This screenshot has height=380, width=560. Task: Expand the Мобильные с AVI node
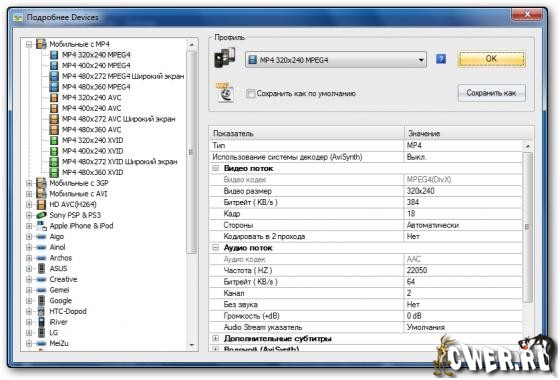pos(29,194)
